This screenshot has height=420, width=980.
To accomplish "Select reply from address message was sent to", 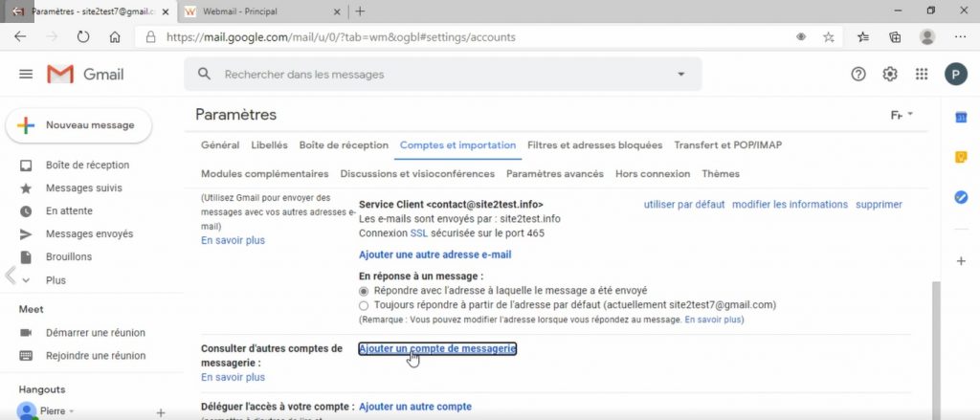I will [x=364, y=291].
